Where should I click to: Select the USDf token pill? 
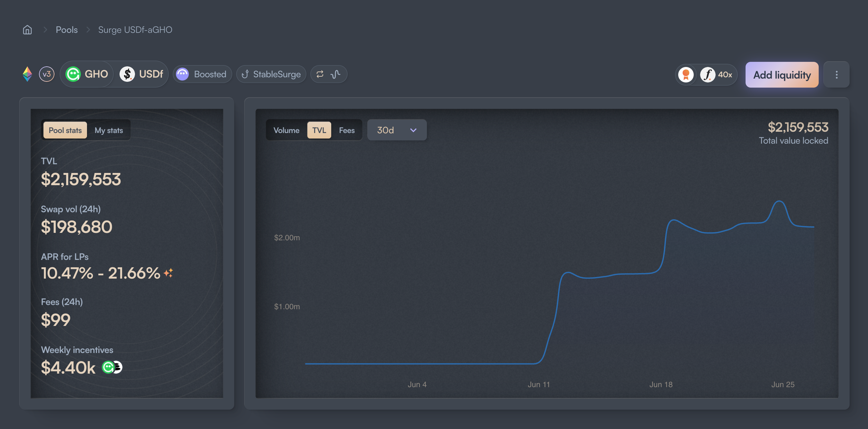click(x=141, y=74)
